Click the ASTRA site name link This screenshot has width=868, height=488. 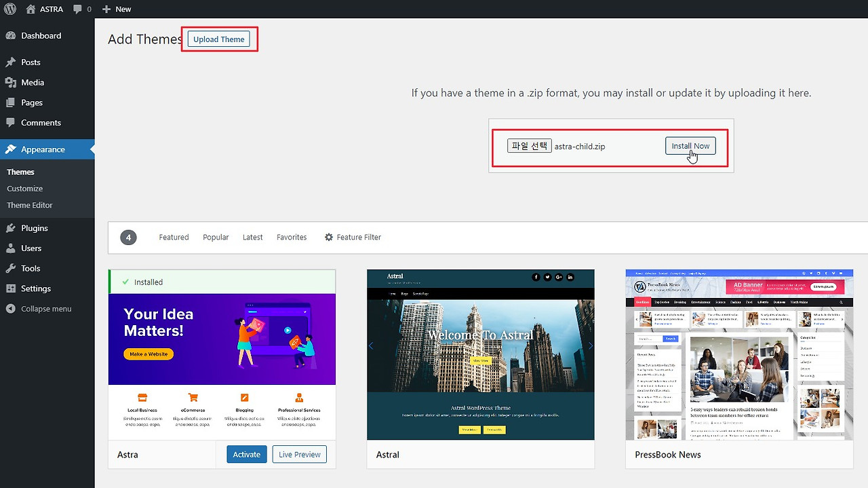(x=45, y=9)
